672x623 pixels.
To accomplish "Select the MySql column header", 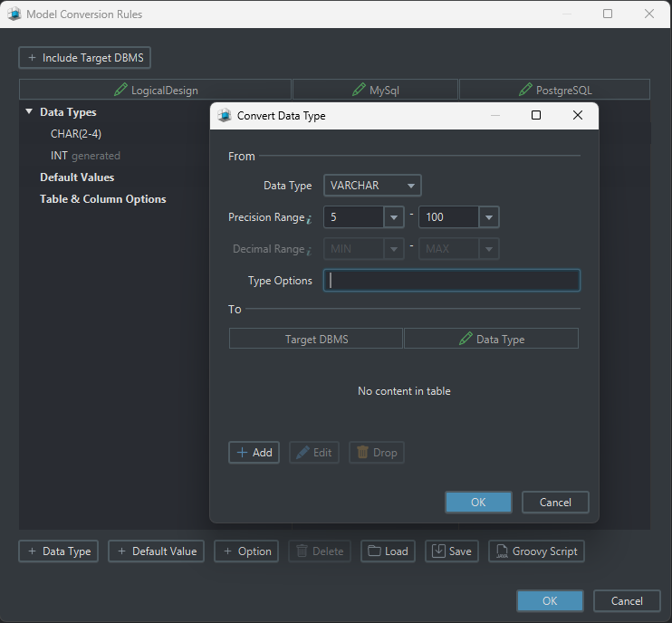I will [x=376, y=90].
